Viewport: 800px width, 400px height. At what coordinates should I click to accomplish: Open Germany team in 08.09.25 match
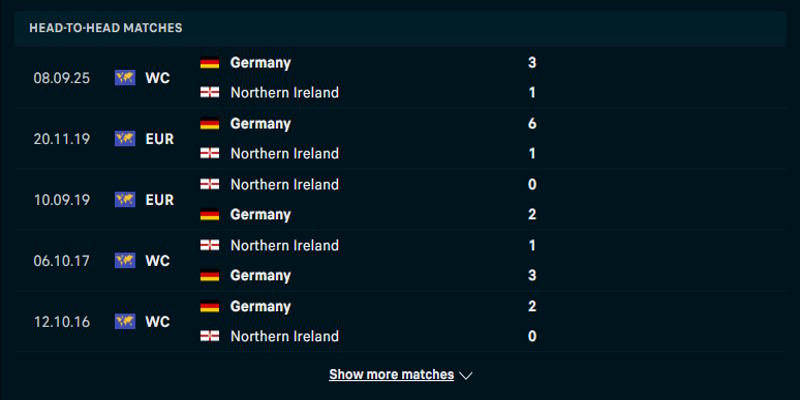(260, 62)
